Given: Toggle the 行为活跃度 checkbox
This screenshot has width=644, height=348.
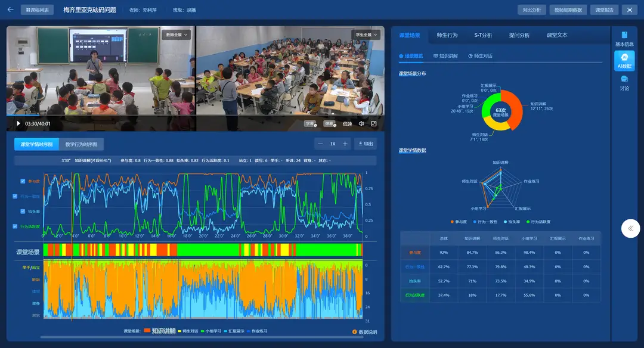Looking at the screenshot, I should pyautogui.click(x=16, y=226).
